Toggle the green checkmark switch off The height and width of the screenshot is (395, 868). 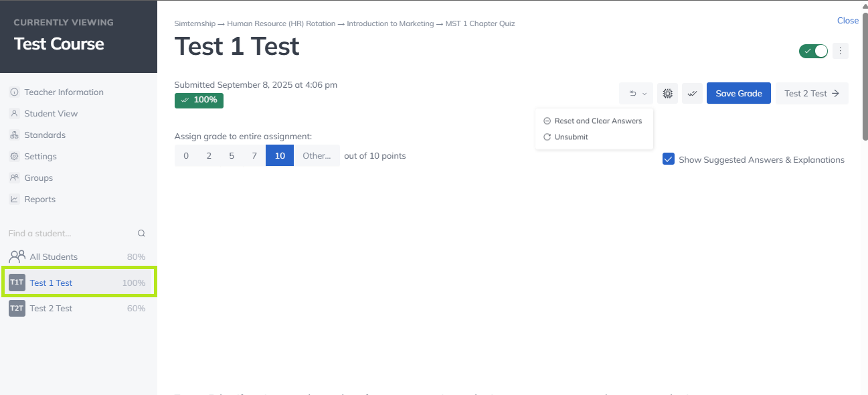(x=813, y=51)
